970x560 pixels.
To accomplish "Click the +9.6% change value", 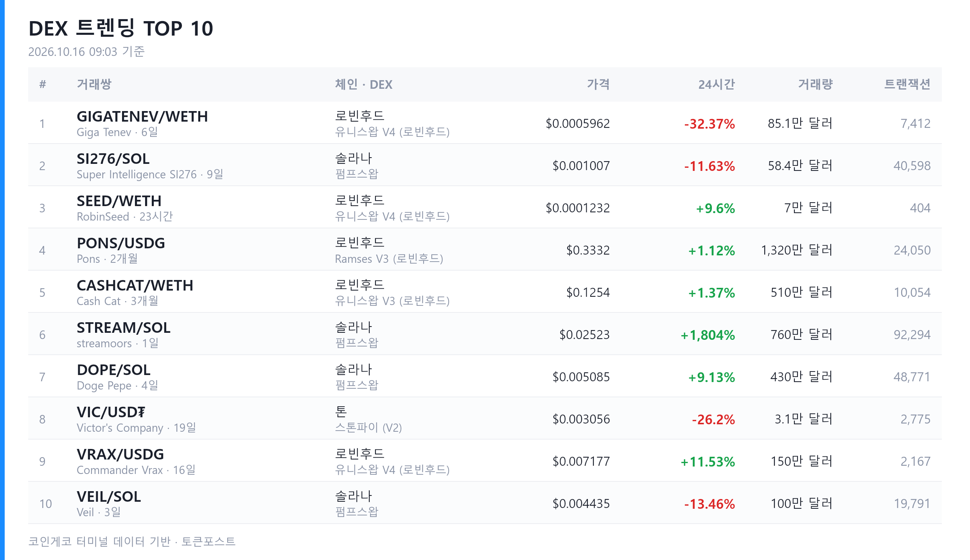I will pyautogui.click(x=715, y=208).
